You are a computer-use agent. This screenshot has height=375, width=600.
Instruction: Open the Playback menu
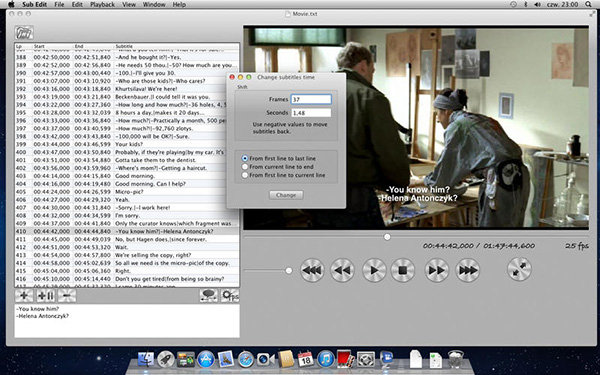[x=102, y=5]
